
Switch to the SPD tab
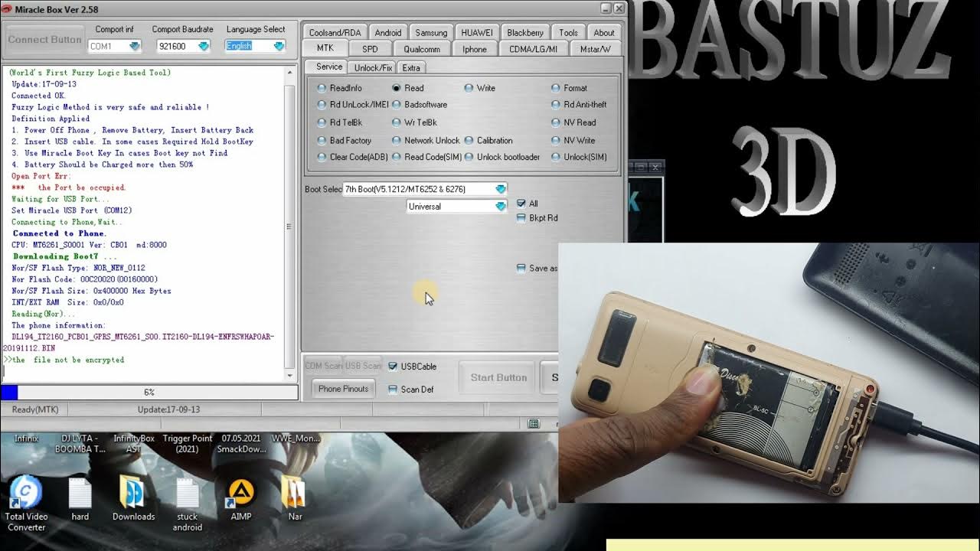(370, 49)
